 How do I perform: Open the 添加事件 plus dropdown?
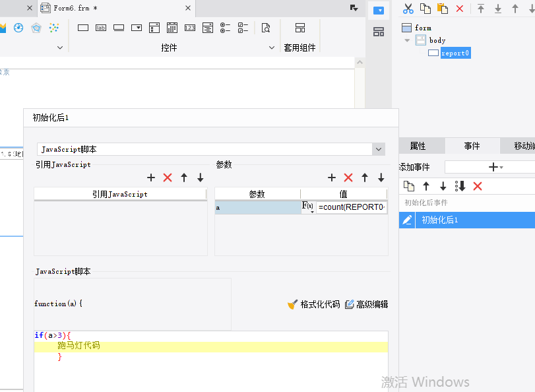[x=495, y=167]
